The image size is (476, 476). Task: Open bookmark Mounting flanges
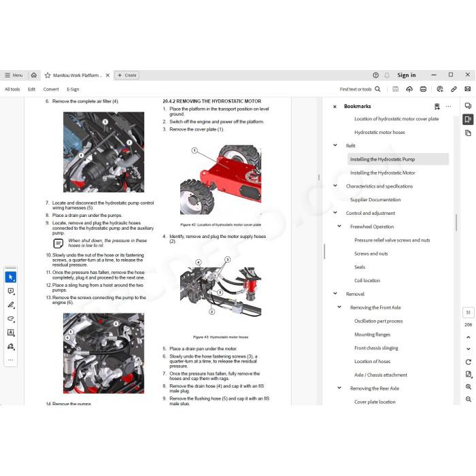[x=372, y=335]
